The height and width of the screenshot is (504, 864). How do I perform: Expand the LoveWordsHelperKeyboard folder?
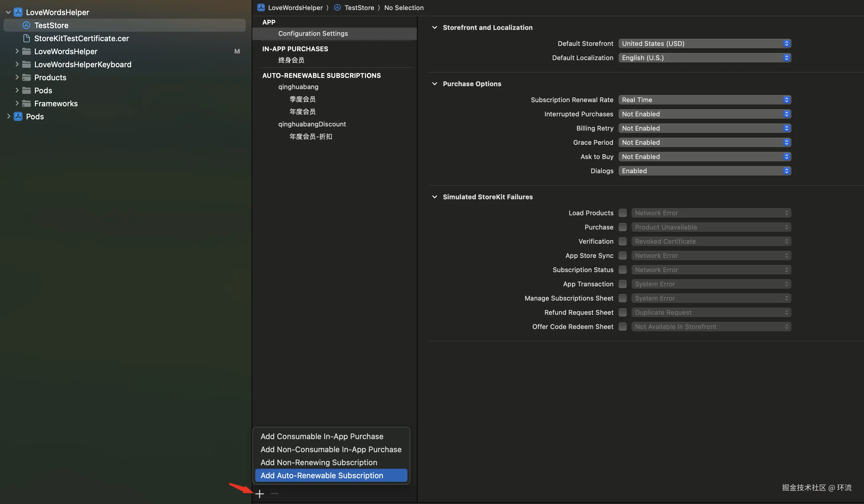(17, 65)
